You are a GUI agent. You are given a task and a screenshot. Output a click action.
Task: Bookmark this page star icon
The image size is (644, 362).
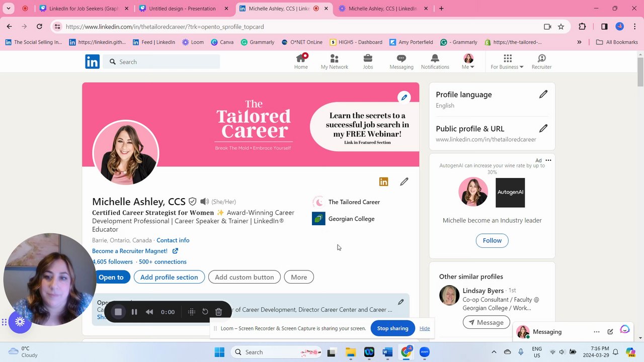point(561,27)
